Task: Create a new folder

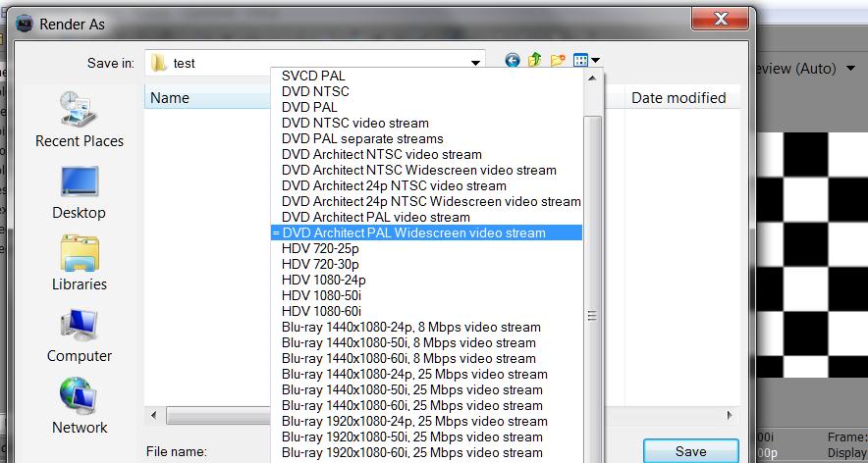Action: tap(558, 60)
